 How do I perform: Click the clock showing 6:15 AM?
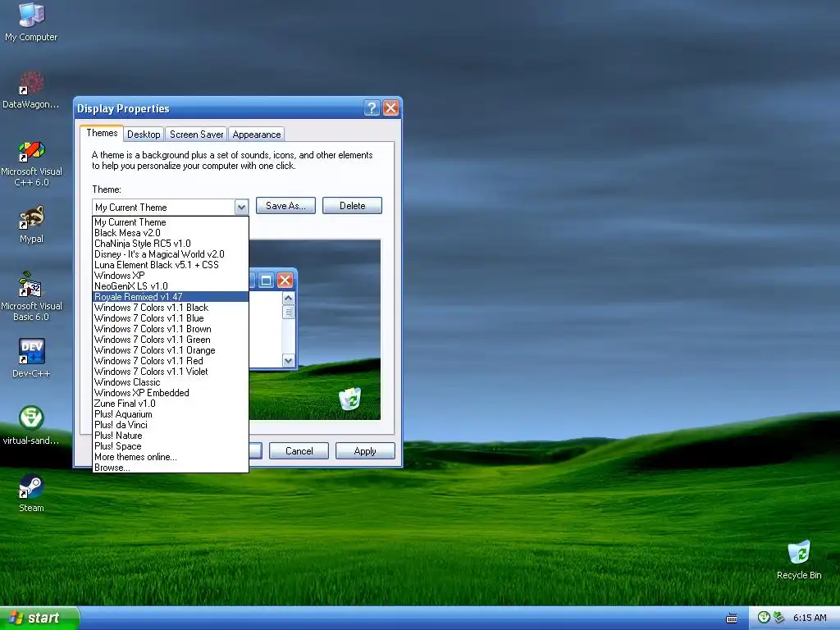coord(810,618)
